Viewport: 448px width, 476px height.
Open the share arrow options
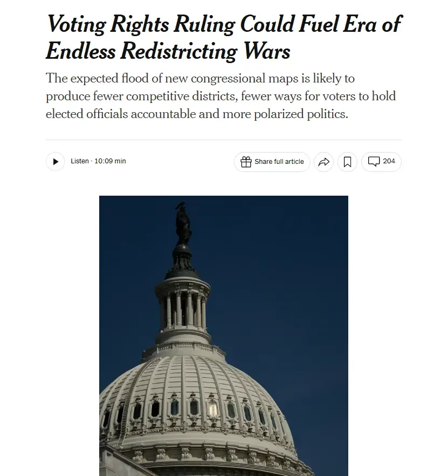pos(324,162)
